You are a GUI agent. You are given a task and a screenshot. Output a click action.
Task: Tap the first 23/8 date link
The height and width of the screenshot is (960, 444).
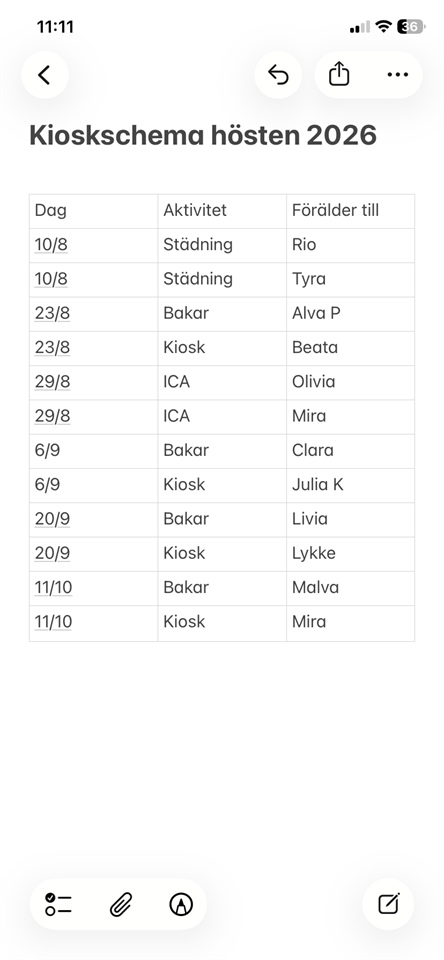click(52, 313)
